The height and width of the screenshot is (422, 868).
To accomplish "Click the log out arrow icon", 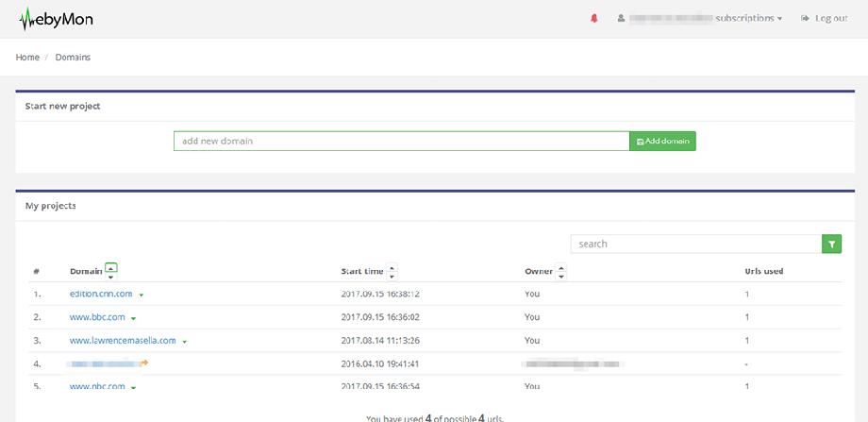I will point(805,18).
